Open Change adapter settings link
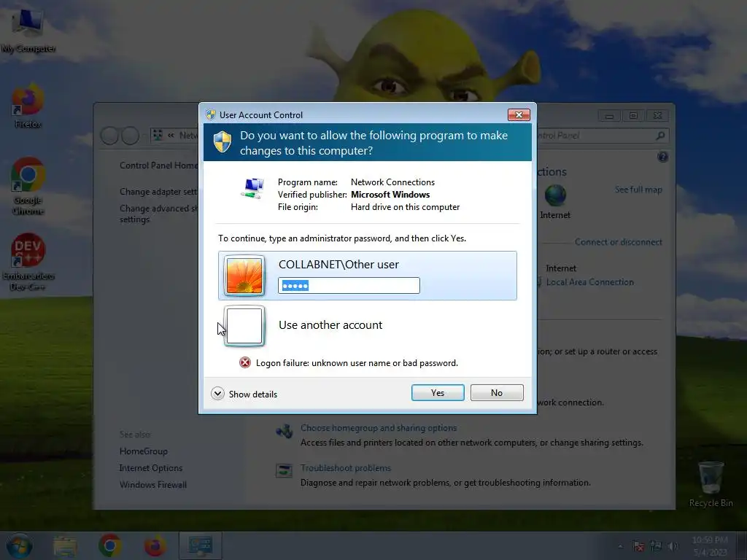This screenshot has width=747, height=560. point(158,192)
